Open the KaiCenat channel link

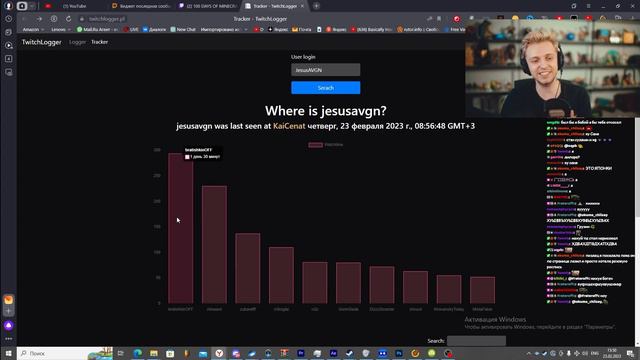[289, 126]
